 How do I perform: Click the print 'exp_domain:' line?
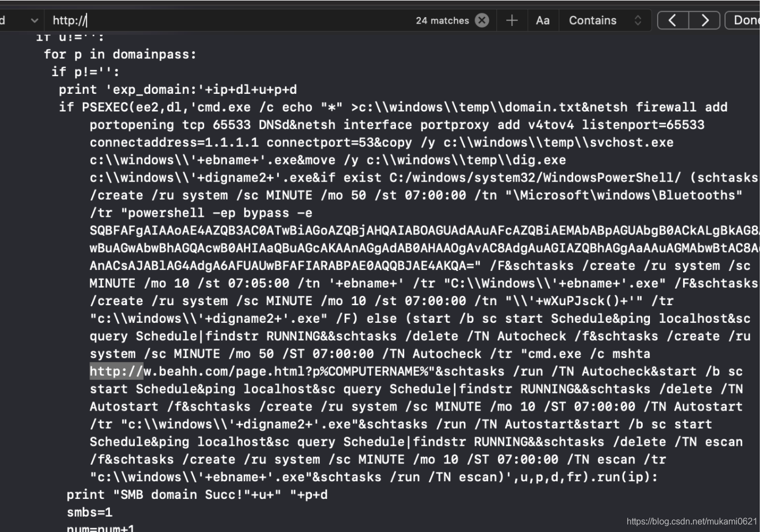click(178, 89)
